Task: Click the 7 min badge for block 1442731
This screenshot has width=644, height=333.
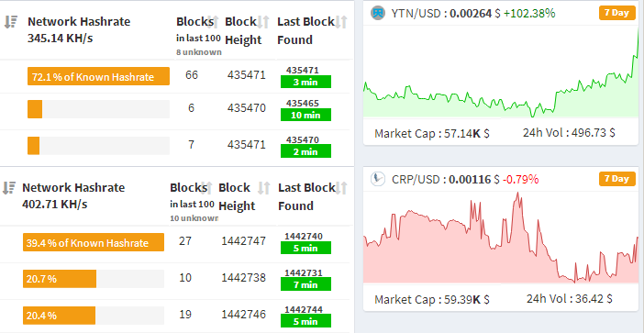Action: pos(305,284)
